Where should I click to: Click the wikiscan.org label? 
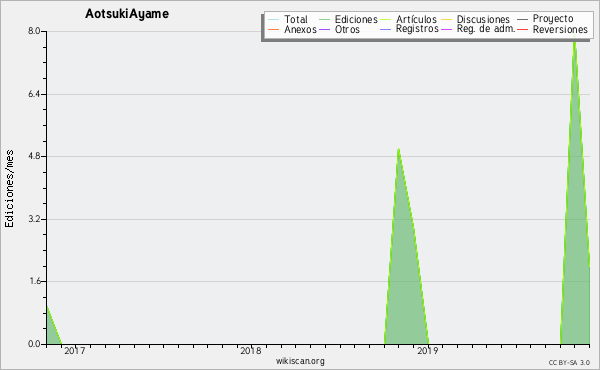[300, 361]
